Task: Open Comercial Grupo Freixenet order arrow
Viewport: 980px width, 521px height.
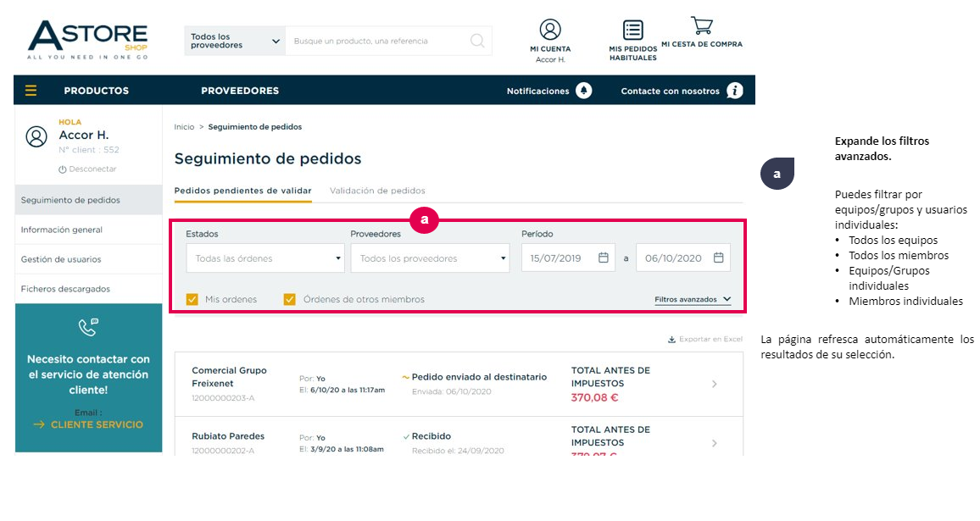Action: pos(715,385)
